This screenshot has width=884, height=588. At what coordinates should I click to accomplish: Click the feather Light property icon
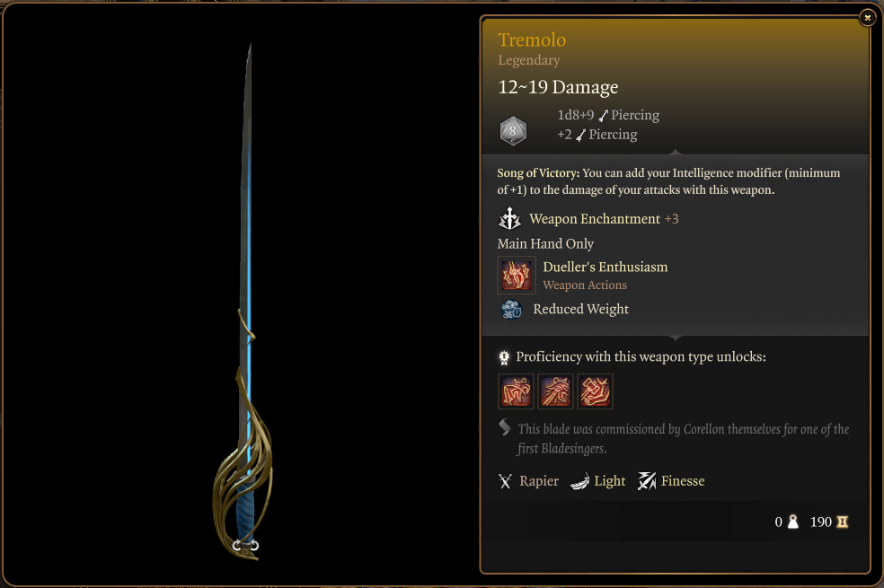click(579, 481)
